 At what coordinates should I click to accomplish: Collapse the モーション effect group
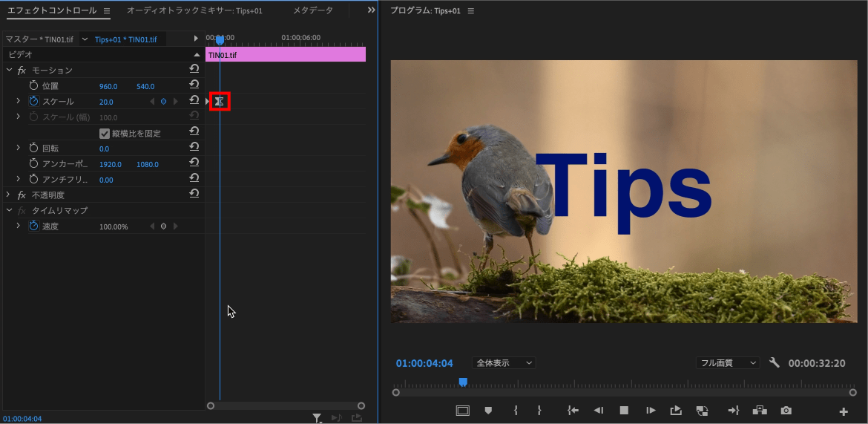[x=9, y=70]
